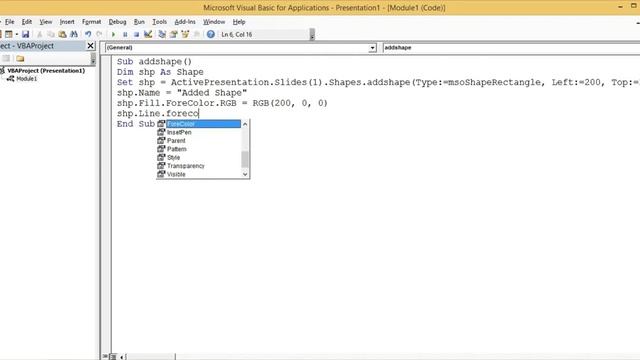Select Module1 in the project tree
Screen dimensions: 640x360
(27, 79)
